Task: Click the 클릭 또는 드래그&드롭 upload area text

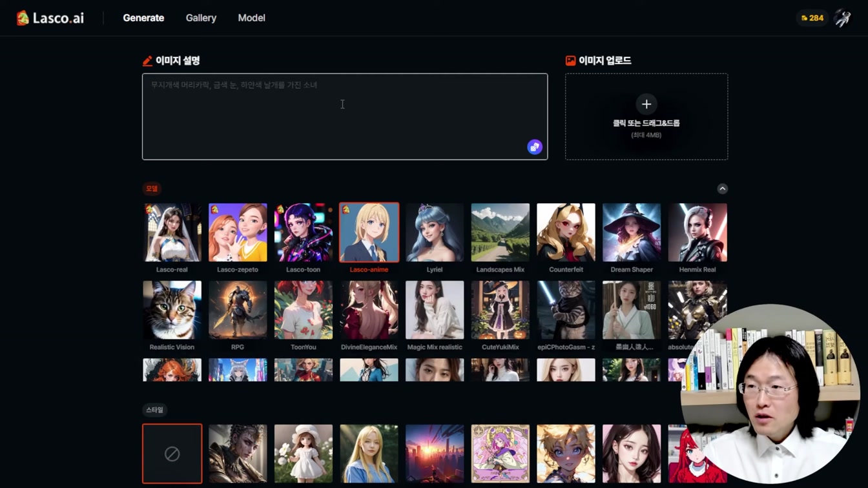Action: tap(646, 123)
